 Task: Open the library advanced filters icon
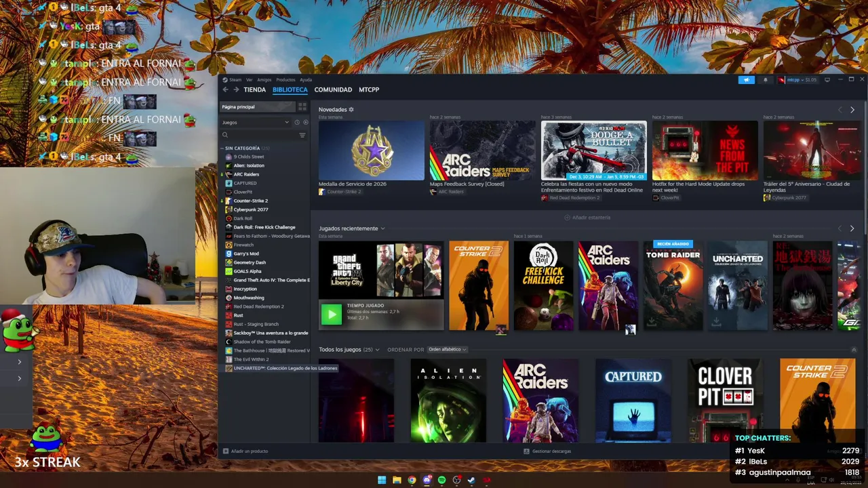click(302, 135)
